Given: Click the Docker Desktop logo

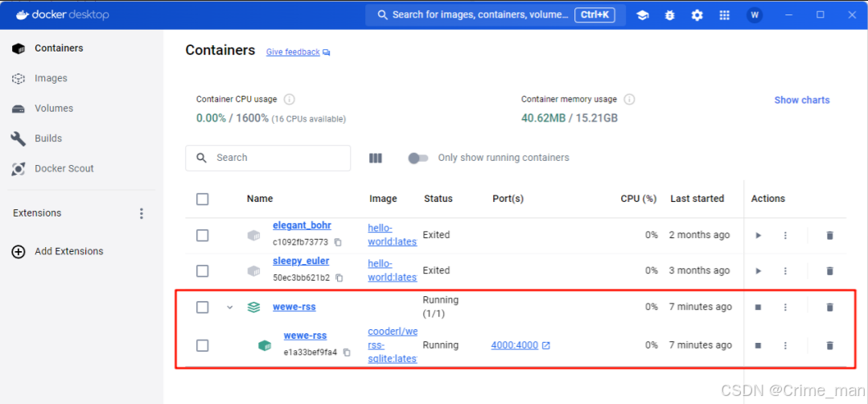Looking at the screenshot, I should [x=63, y=15].
